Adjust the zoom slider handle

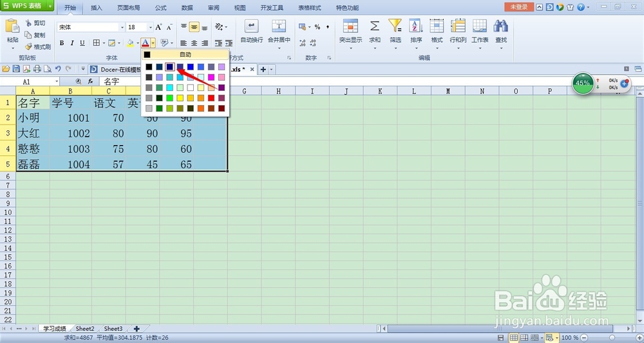612,338
